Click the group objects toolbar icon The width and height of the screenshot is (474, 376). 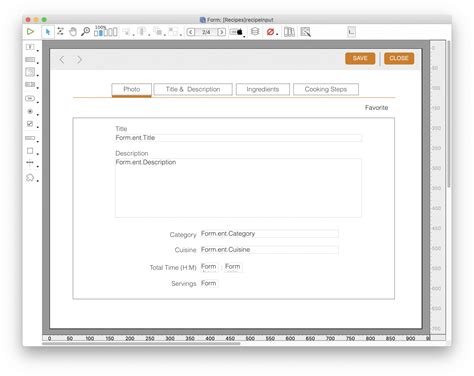click(173, 32)
